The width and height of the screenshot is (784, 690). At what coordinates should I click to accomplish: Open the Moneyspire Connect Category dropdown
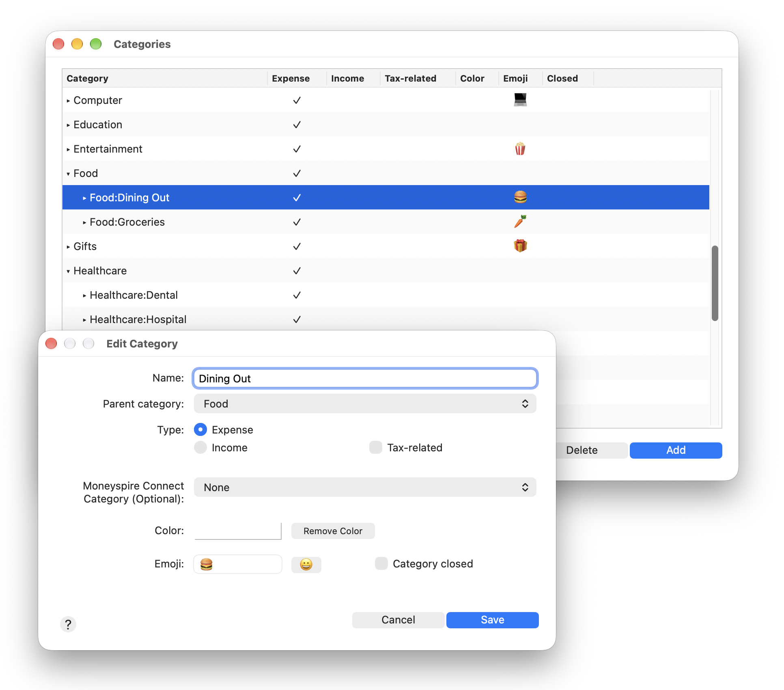pyautogui.click(x=365, y=487)
